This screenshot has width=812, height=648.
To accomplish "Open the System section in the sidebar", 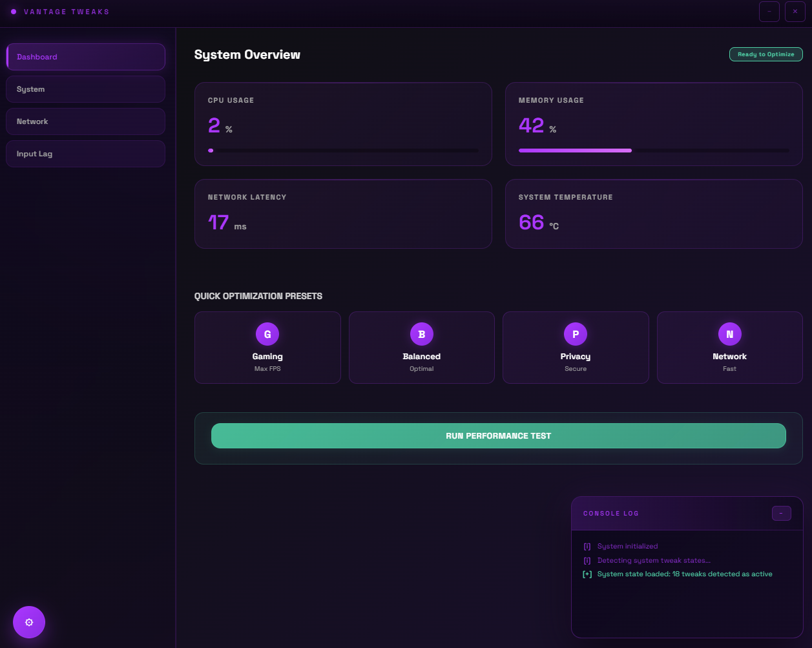I will pyautogui.click(x=85, y=89).
